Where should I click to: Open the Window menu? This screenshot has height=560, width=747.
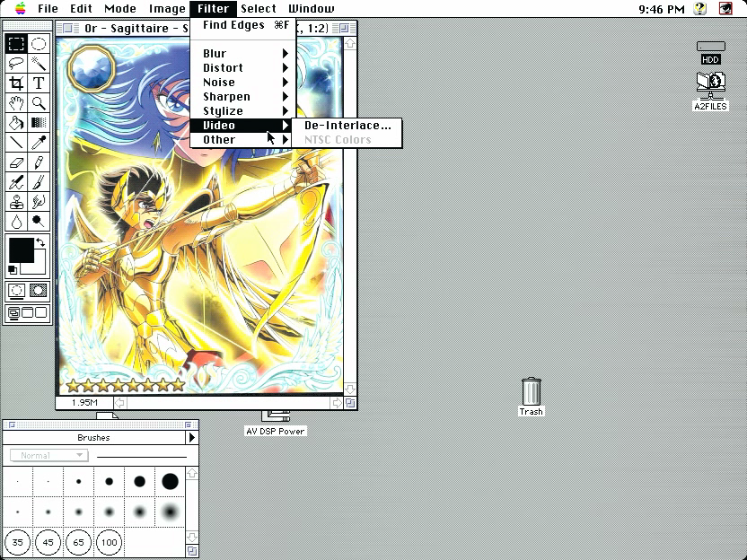tap(312, 9)
